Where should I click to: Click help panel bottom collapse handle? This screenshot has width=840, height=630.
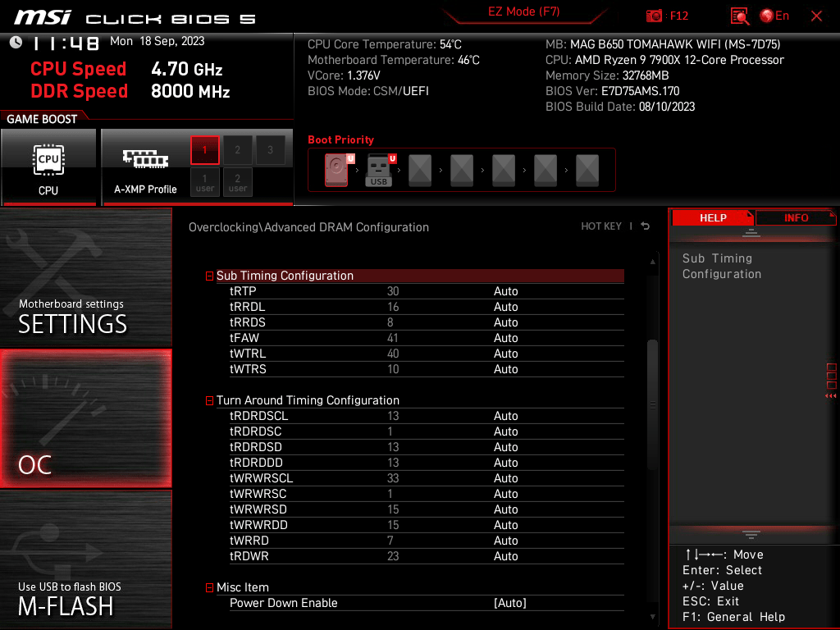point(751,535)
